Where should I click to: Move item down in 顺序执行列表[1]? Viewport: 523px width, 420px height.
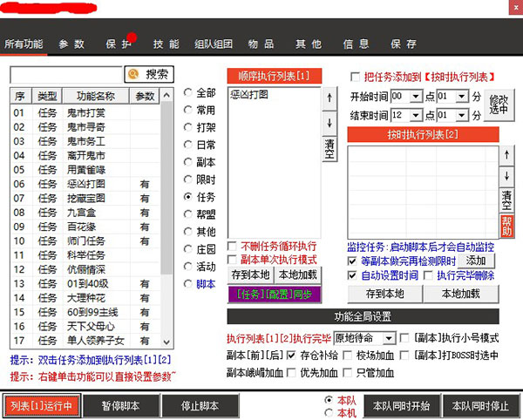(329, 123)
